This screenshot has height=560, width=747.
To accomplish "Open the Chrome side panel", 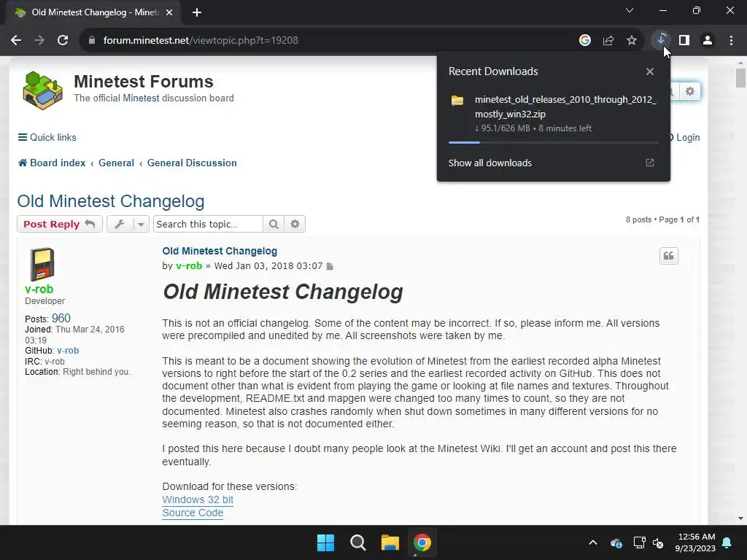I will pyautogui.click(x=684, y=41).
